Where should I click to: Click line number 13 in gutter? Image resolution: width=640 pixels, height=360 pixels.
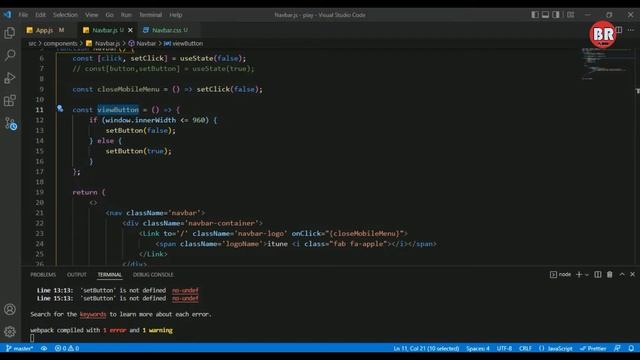pyautogui.click(x=39, y=130)
